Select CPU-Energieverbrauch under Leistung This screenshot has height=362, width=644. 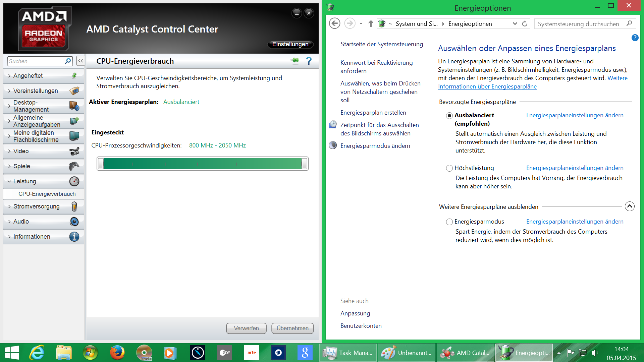(47, 194)
